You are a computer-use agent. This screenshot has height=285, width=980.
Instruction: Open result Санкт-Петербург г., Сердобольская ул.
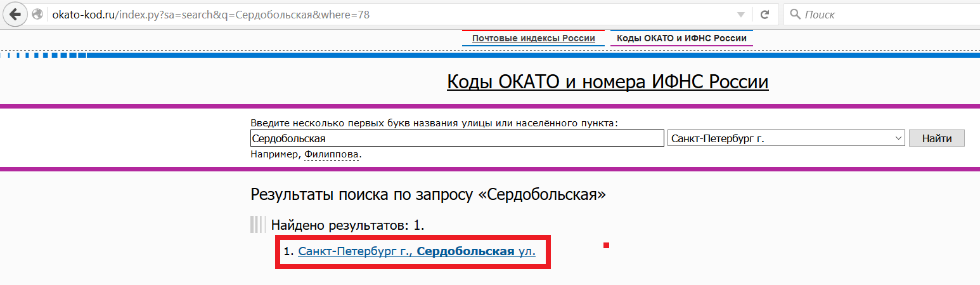[416, 251]
